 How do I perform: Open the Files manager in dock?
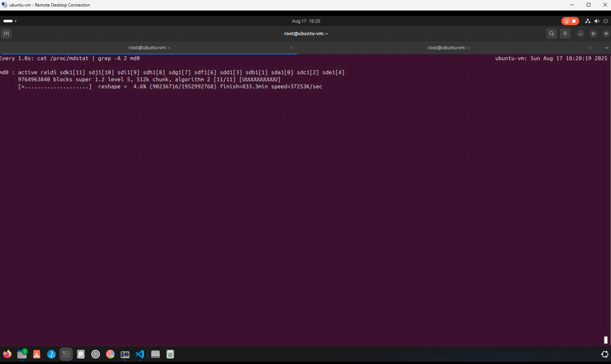22,354
